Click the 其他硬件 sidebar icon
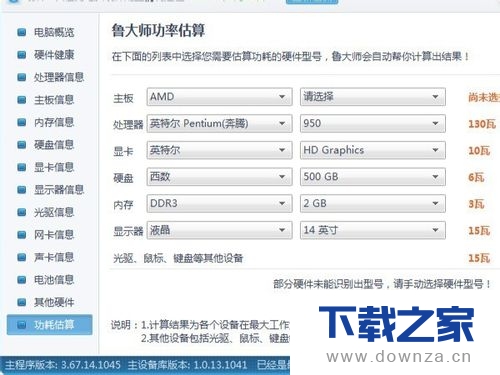Image resolution: width=500 pixels, height=375 pixels. pyautogui.click(x=22, y=302)
